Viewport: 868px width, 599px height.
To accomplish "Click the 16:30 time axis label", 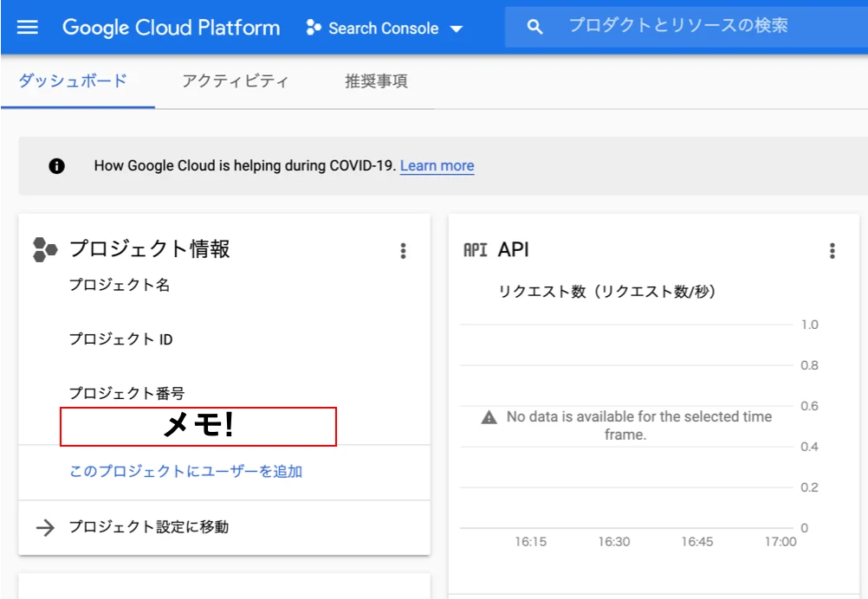I will tap(614, 542).
